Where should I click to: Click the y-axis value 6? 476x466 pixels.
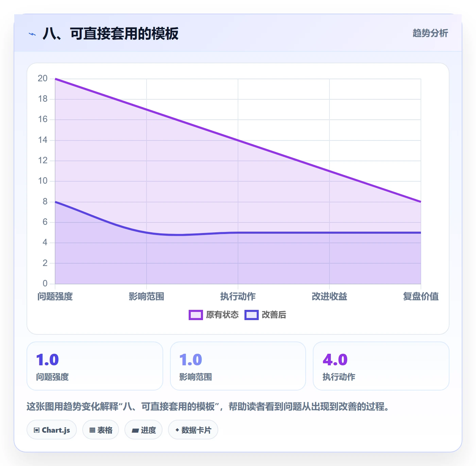click(x=45, y=222)
